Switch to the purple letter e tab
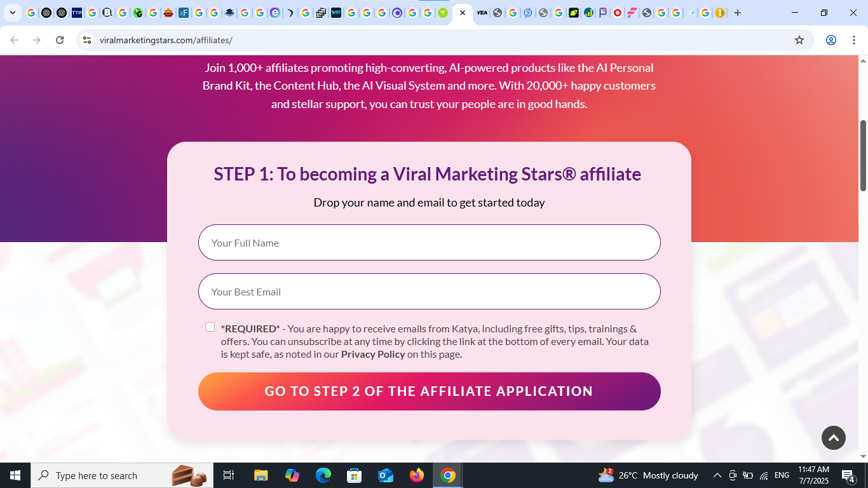The width and height of the screenshot is (868, 488). click(x=275, y=13)
